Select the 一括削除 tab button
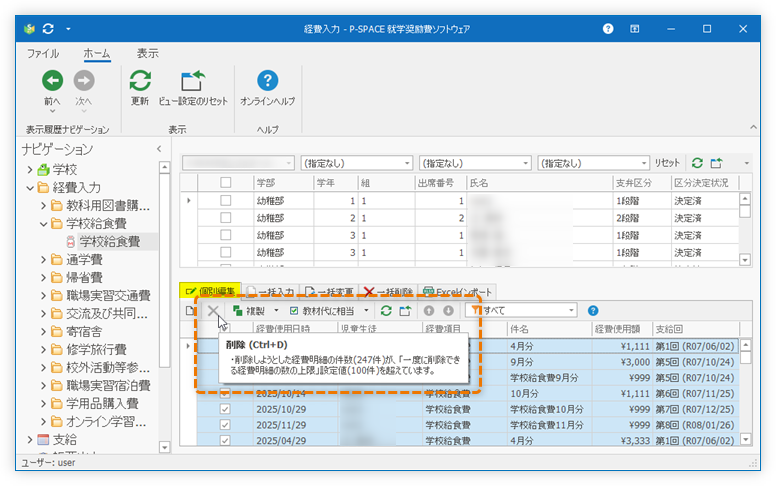The height and width of the screenshot is (486, 776). (x=388, y=291)
